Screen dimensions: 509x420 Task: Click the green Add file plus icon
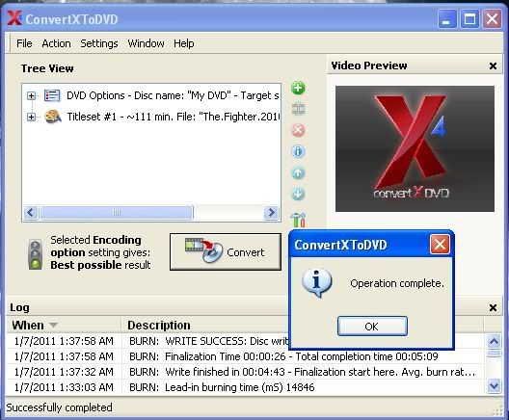click(x=298, y=88)
